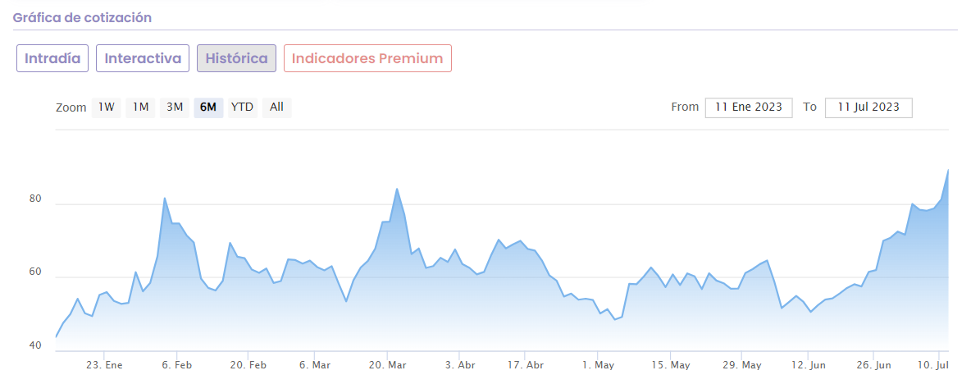This screenshot has height=384, width=980.
Task: Click the 17. Abr x-axis label
Action: (526, 365)
